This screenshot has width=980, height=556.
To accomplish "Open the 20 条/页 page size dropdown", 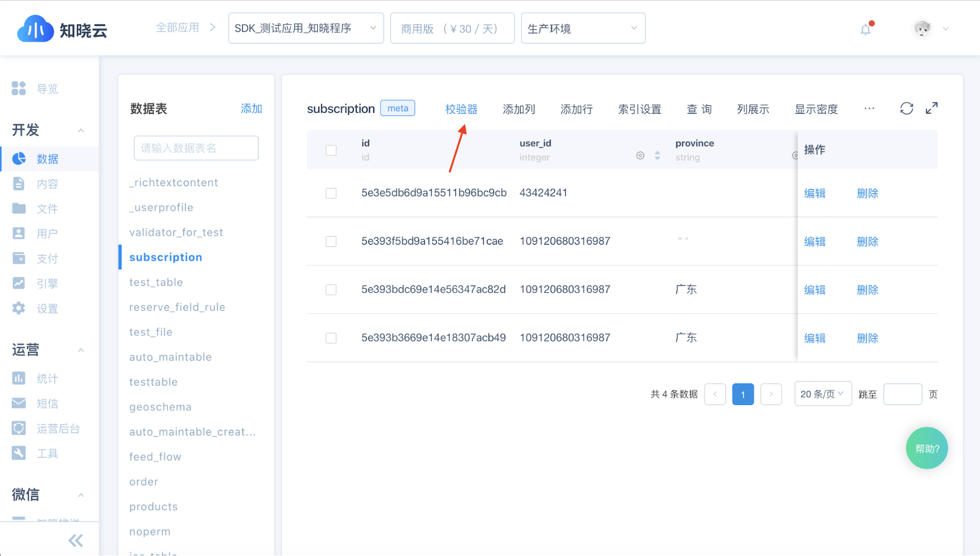I will point(822,394).
